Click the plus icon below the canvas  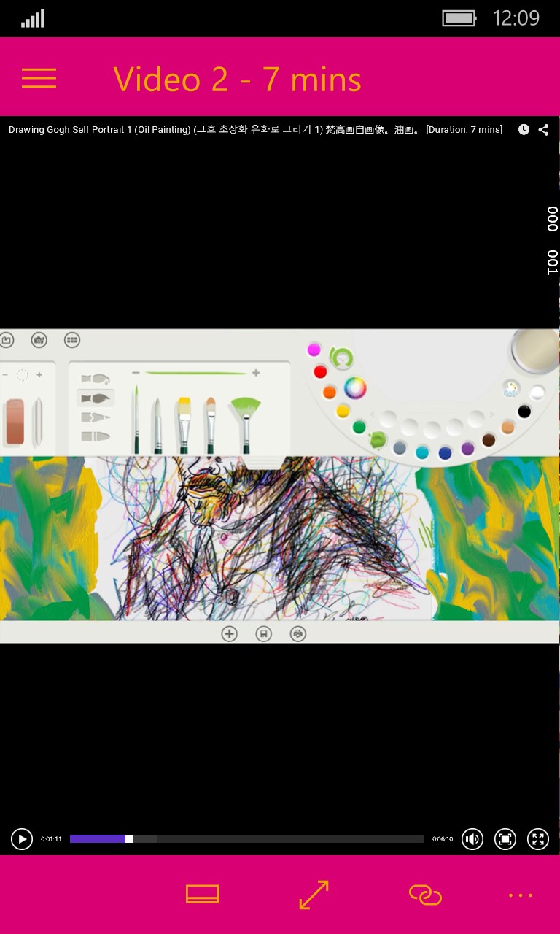pyautogui.click(x=229, y=633)
